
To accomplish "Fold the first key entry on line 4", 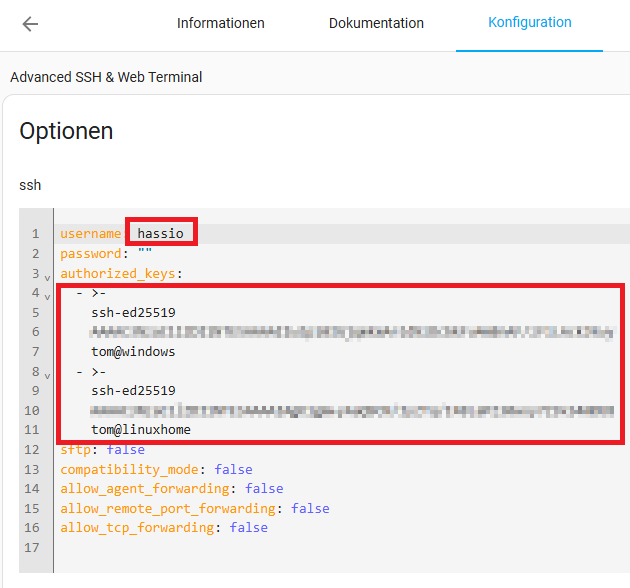I will coord(47,295).
